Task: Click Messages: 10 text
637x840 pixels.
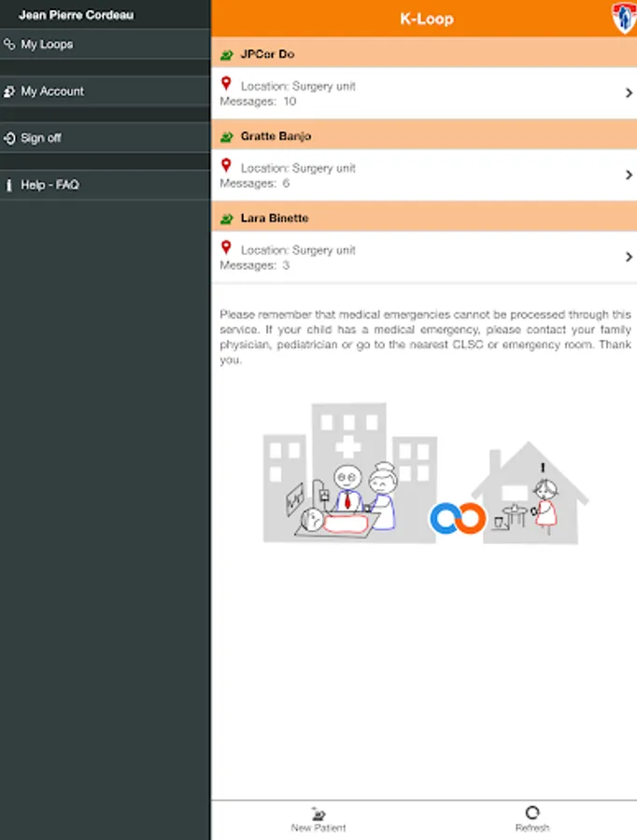Action: coord(258,102)
